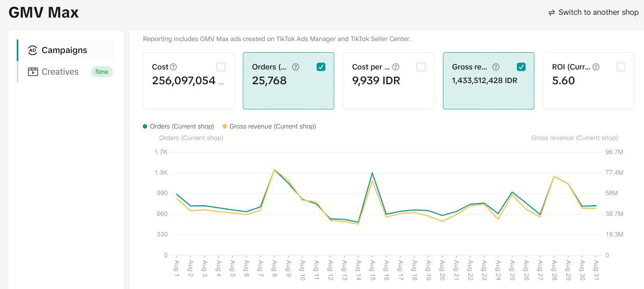Open the Orders metric help icon
This screenshot has height=289, width=644.
295,67
